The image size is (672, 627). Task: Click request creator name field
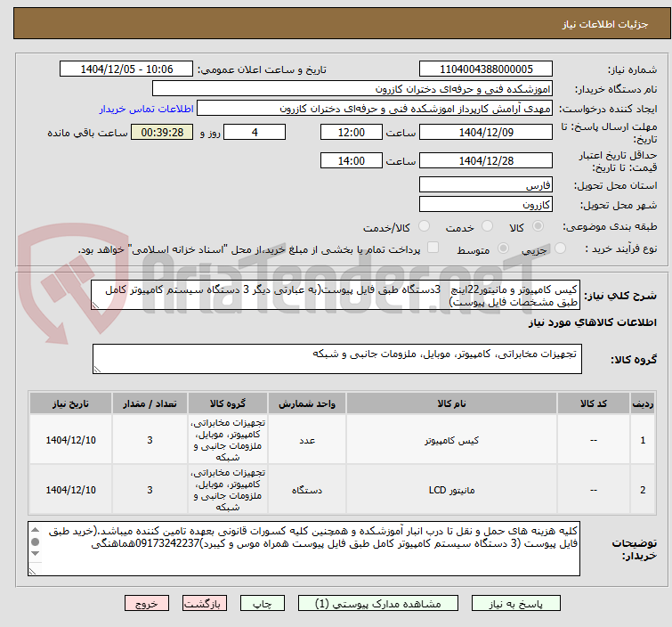coord(375,109)
